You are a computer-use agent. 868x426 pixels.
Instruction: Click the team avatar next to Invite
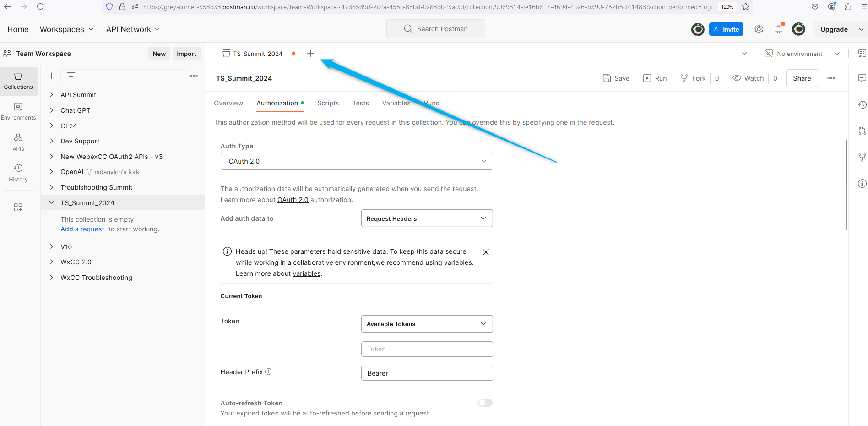(698, 29)
